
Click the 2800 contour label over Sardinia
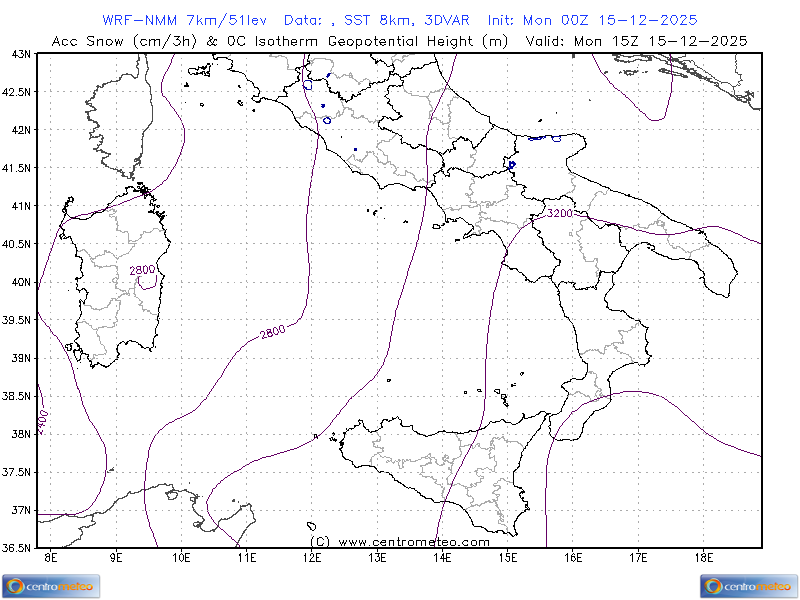[x=143, y=270]
